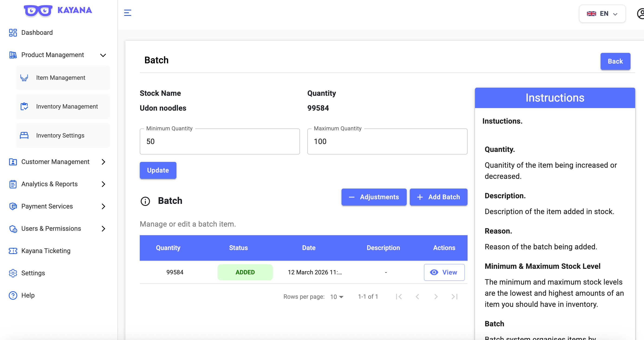Open the rows per page dropdown

point(337,297)
